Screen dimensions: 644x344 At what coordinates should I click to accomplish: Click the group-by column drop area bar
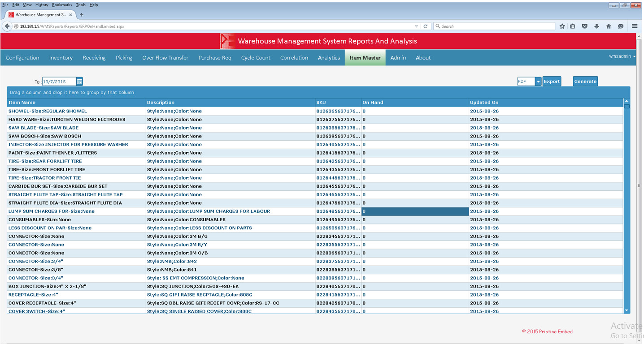click(318, 93)
